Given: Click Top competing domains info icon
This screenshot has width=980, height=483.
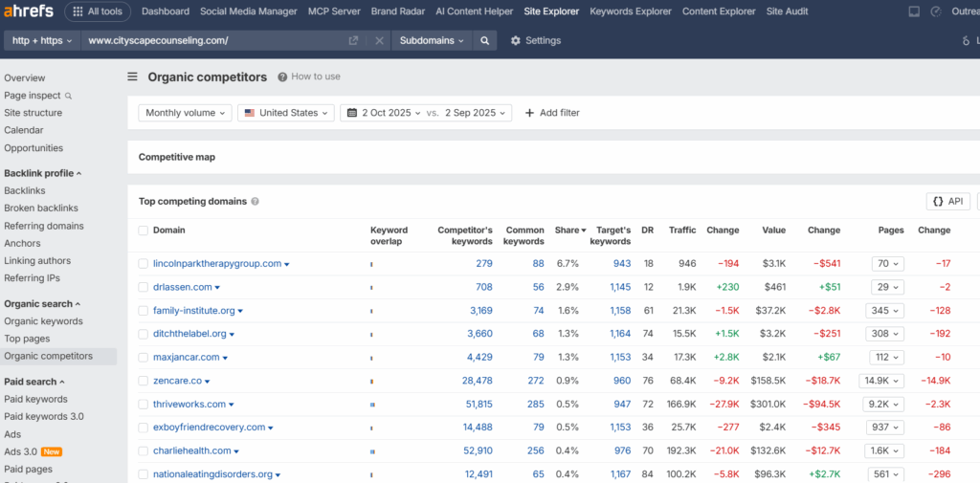Looking at the screenshot, I should (x=255, y=202).
